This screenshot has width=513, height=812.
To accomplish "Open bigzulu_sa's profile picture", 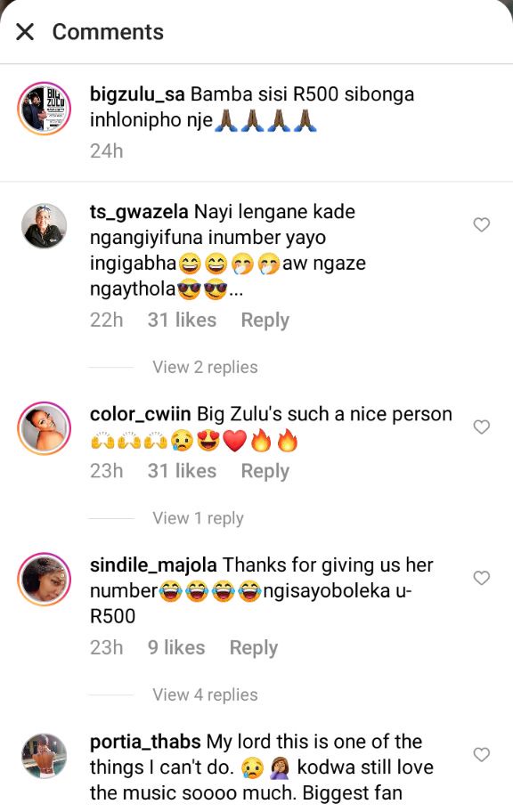I will pyautogui.click(x=44, y=109).
